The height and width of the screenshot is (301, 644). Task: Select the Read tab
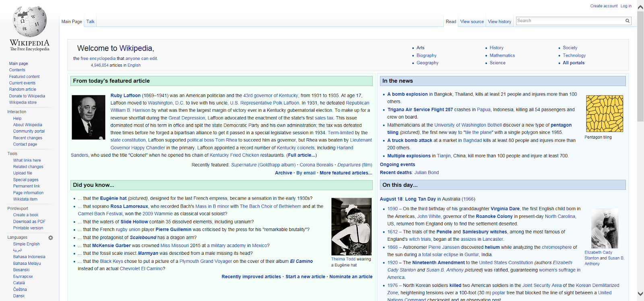(451, 22)
